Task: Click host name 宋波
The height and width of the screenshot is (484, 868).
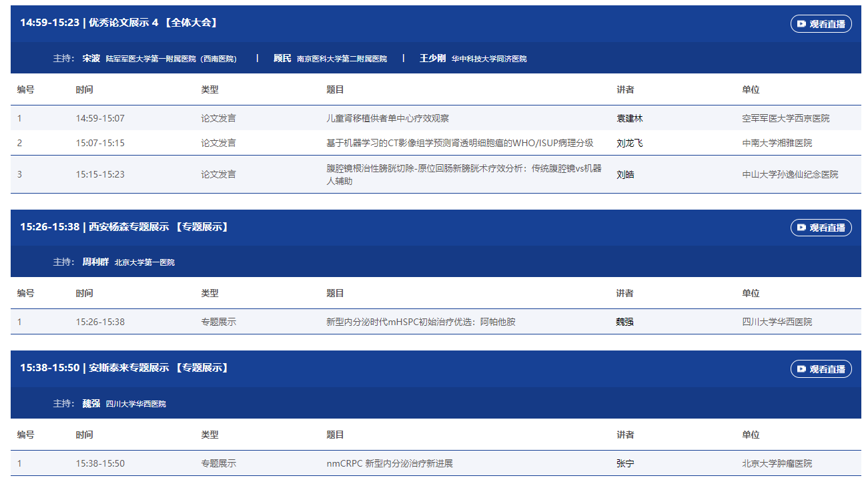Action: coord(91,59)
